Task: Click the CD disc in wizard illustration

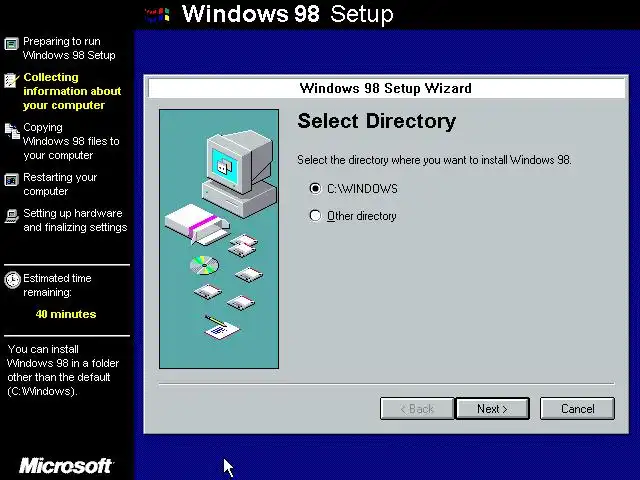Action: point(204,265)
